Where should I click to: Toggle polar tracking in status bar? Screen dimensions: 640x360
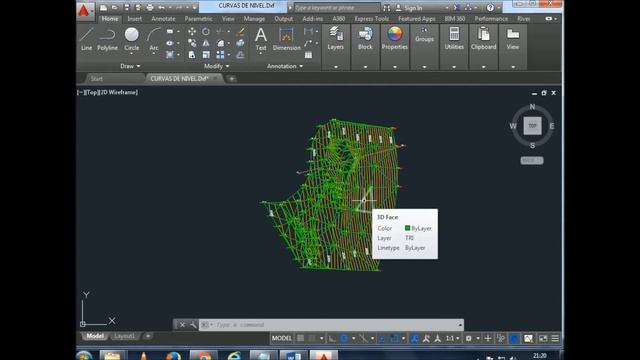tap(344, 338)
